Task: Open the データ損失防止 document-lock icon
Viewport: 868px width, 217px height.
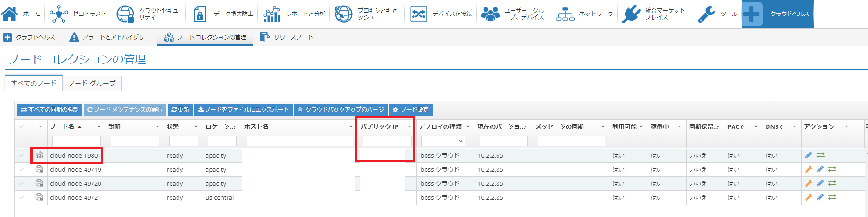Action: (x=199, y=14)
